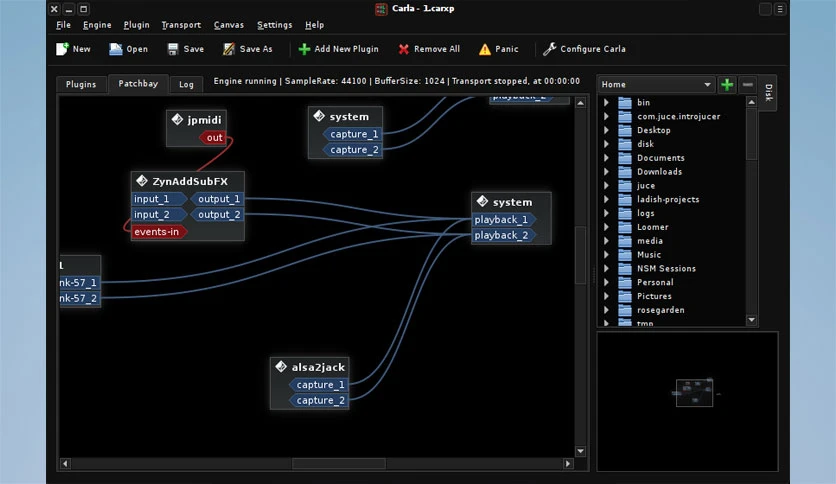Click the green plus to add disk folder

click(x=727, y=85)
